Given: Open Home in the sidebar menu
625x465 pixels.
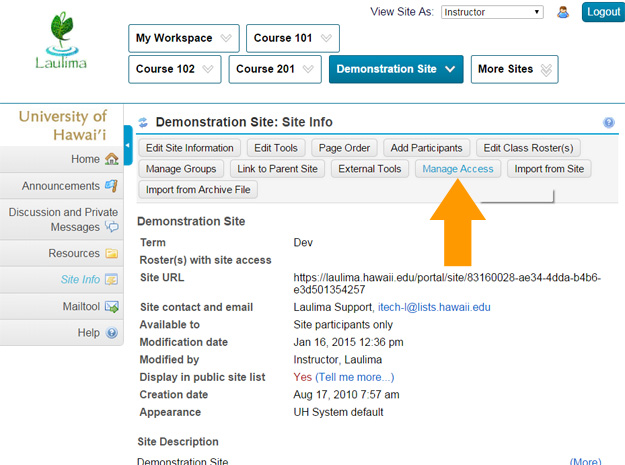Looking at the screenshot, I should coord(61,159).
